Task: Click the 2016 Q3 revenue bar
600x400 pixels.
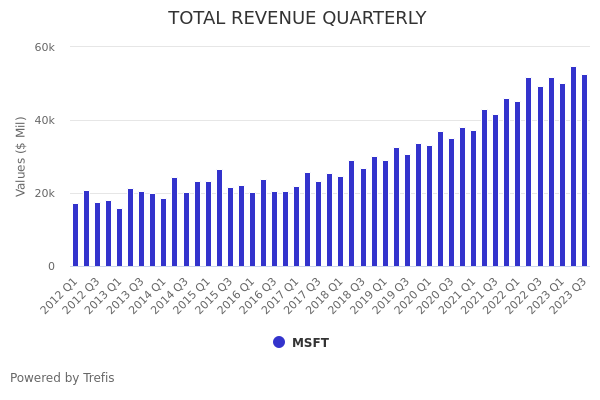Action: (275, 229)
